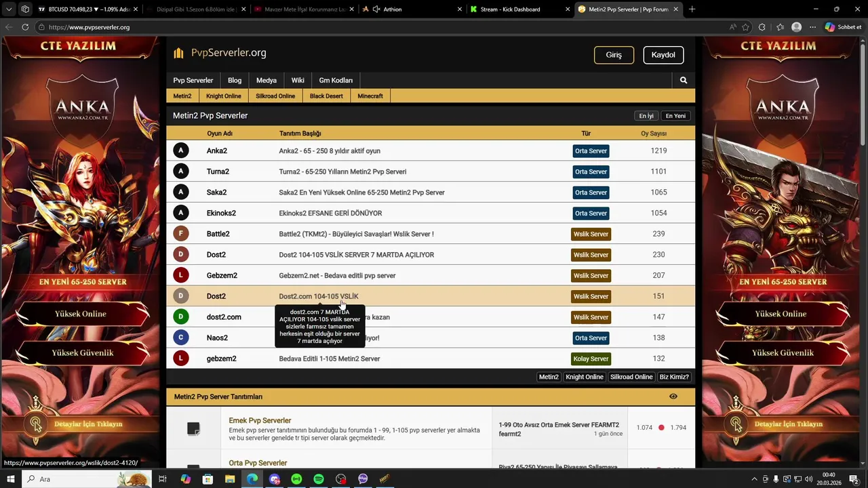Click the Biz Kimiz? footer button

pos(674,377)
